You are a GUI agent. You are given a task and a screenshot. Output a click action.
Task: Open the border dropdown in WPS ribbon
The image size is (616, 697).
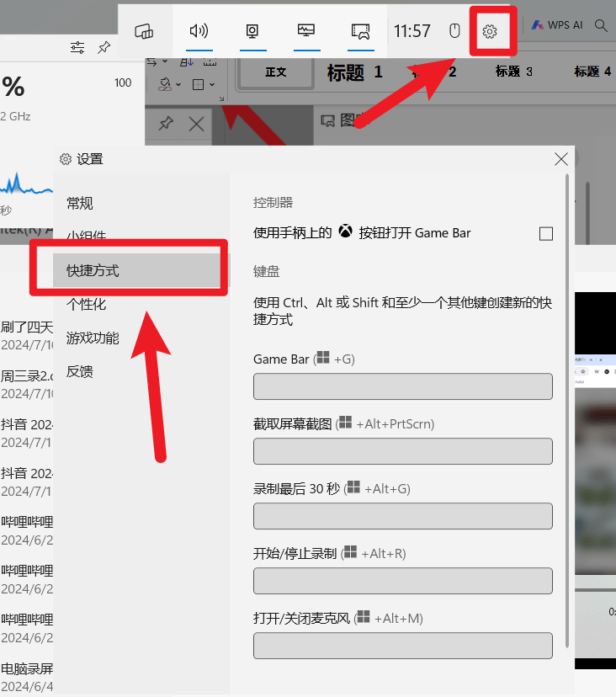coord(211,84)
